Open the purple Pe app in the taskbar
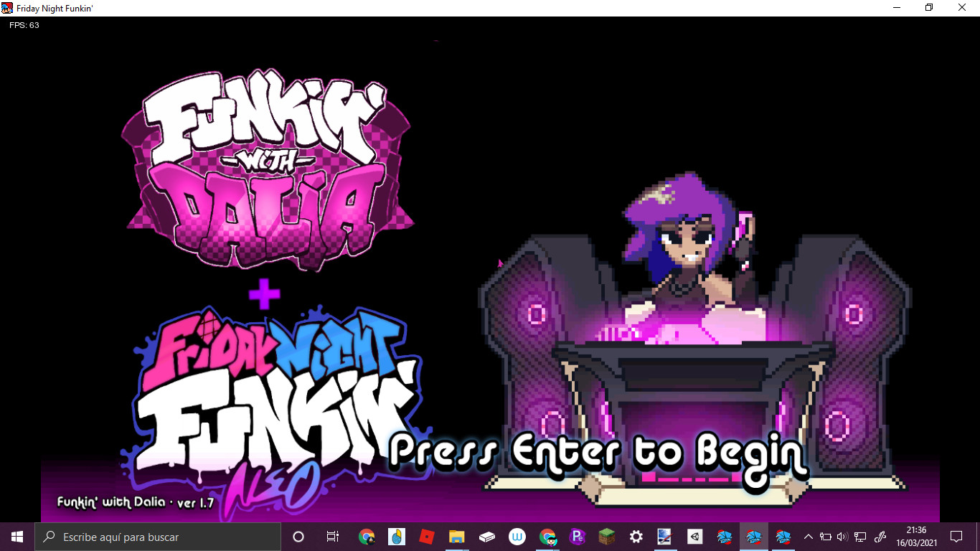Viewport: 980px width, 551px height. coord(577,537)
